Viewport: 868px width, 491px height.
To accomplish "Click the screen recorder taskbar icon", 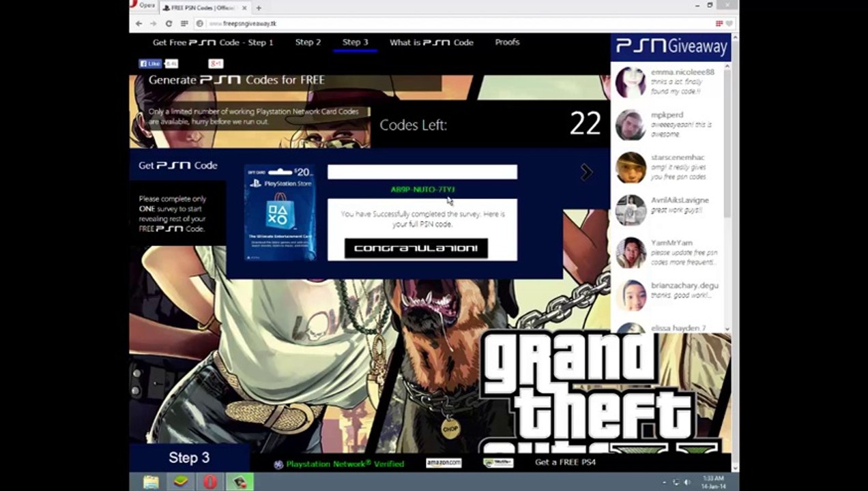I will pos(240,482).
